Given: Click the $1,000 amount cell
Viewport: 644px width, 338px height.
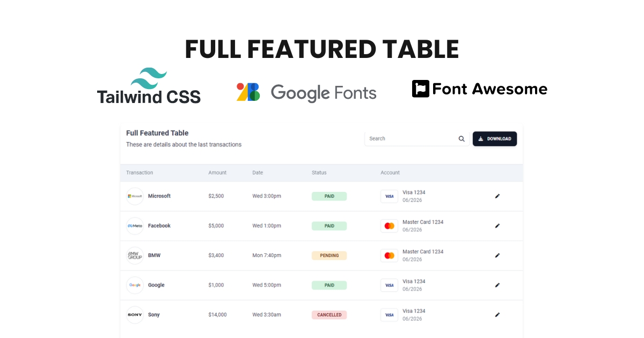Looking at the screenshot, I should coord(216,285).
